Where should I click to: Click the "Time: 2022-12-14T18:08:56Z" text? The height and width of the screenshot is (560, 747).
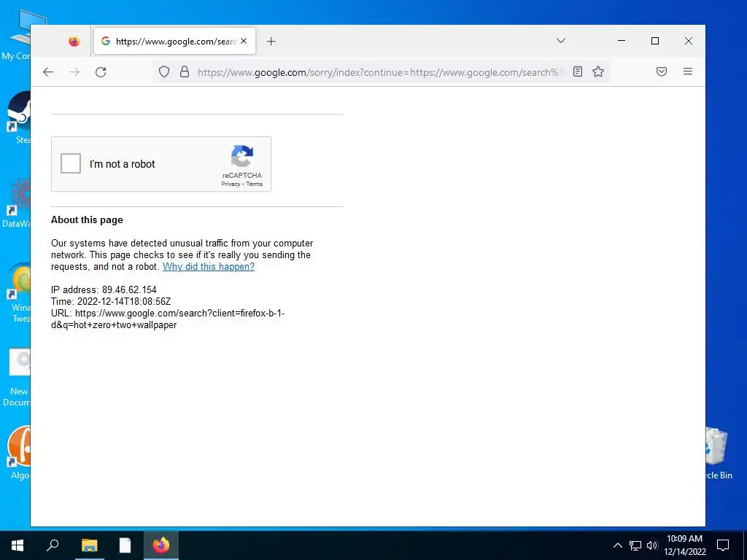pyautogui.click(x=111, y=301)
